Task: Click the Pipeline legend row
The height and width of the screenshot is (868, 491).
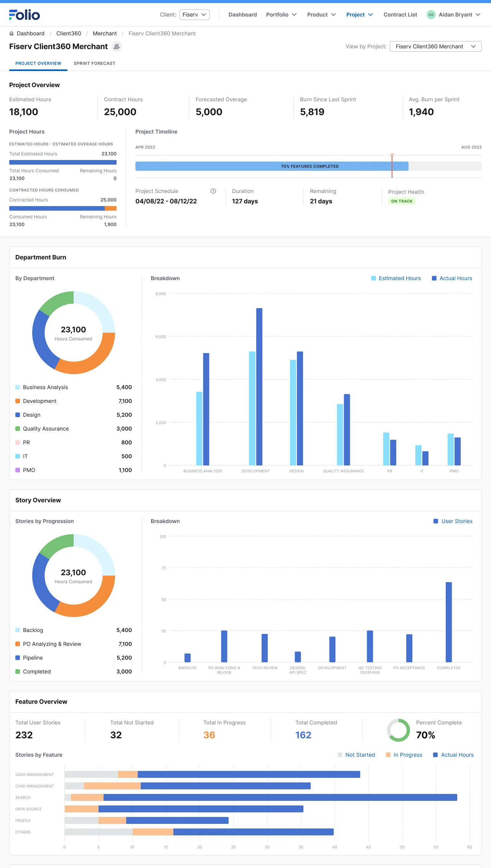Action: click(74, 658)
